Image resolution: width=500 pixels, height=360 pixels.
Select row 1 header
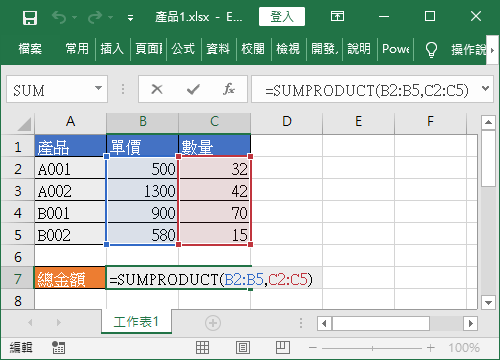[18, 146]
